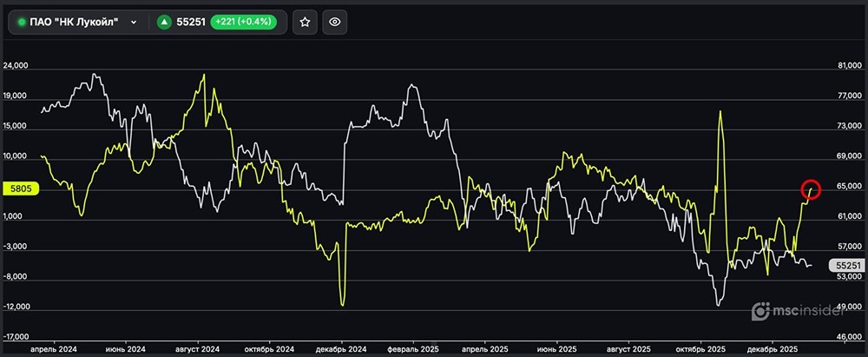Click the февраль 2025 date label
This screenshot has width=868, height=357.
click(x=413, y=350)
